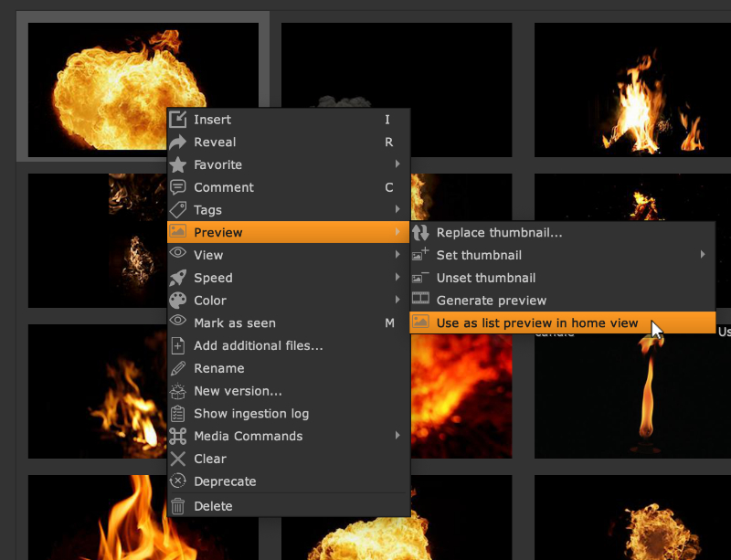Click Show ingestion log entry

click(250, 413)
